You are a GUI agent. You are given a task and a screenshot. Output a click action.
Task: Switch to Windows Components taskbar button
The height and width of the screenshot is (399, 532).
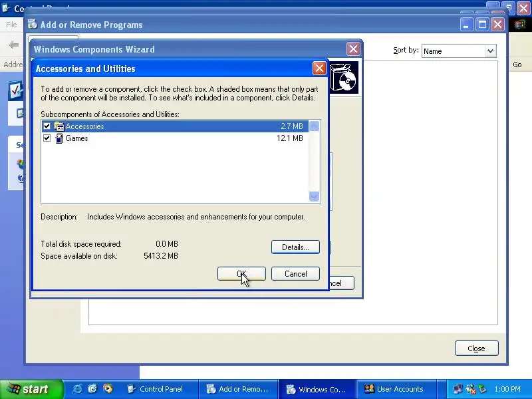(317, 389)
